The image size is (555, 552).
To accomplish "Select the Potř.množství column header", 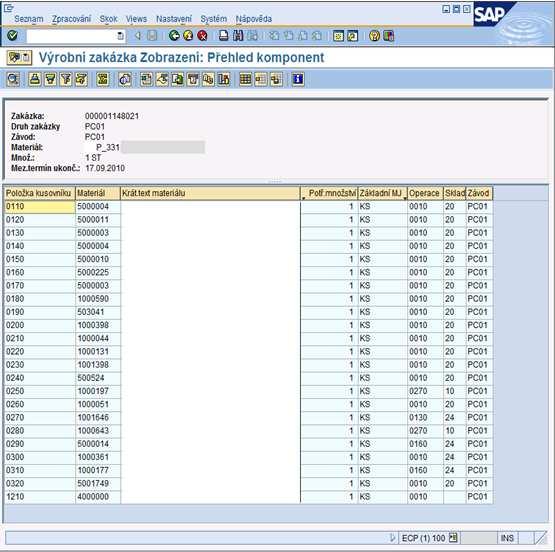I will pos(329,193).
